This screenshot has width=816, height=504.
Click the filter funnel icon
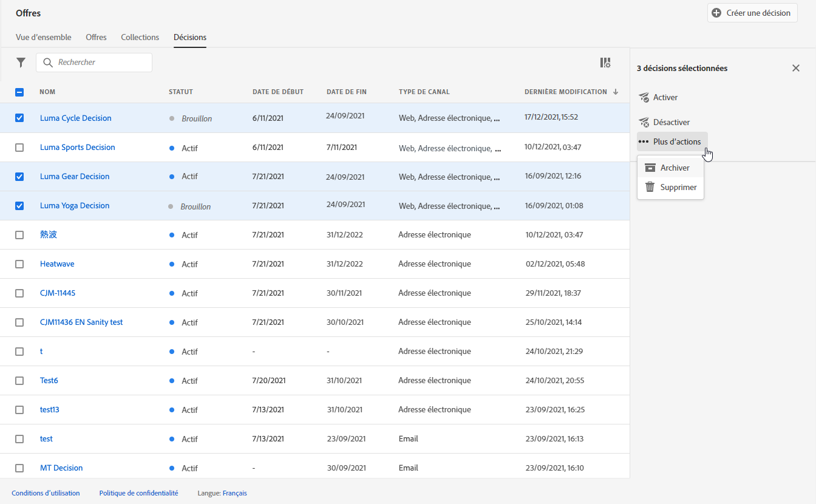(x=21, y=63)
